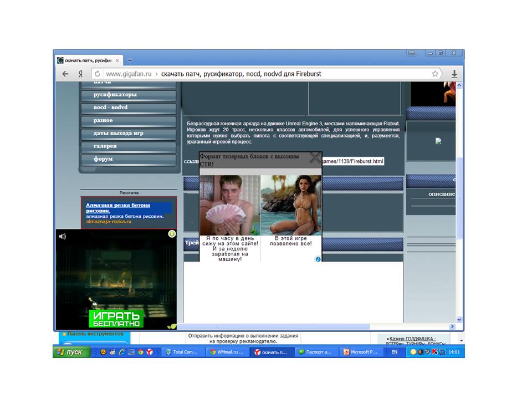Click the horizontal scrollbar right arrow
The width and height of the screenshot is (532, 399).
coord(452,326)
